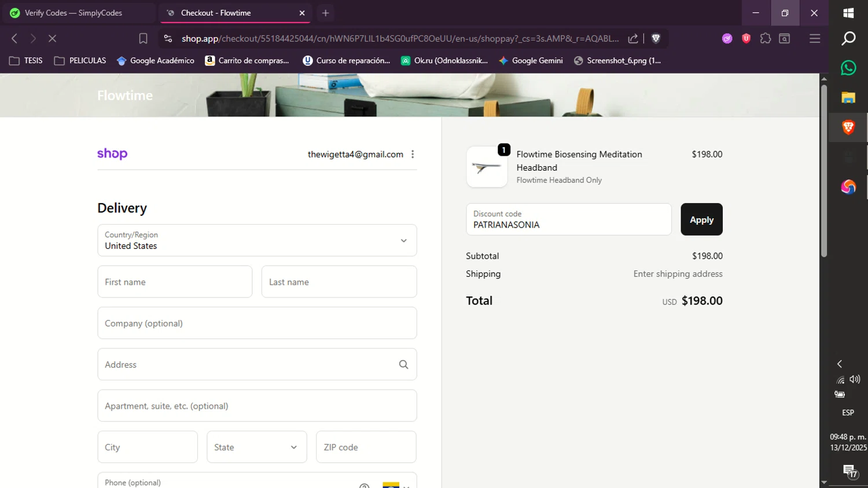This screenshot has height=488, width=868.
Task: Switch ESP keyboard language indicator
Action: pos(848,413)
